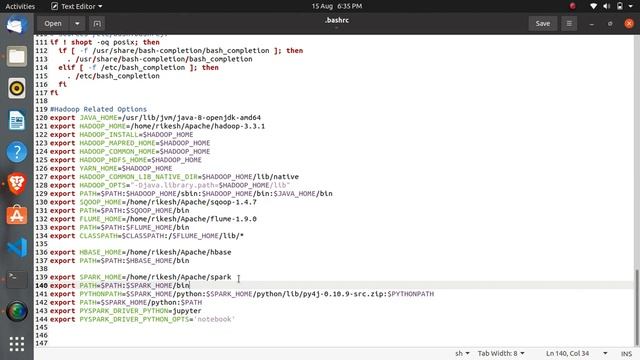Click the 'notebook' value on line 144

[x=214, y=319]
